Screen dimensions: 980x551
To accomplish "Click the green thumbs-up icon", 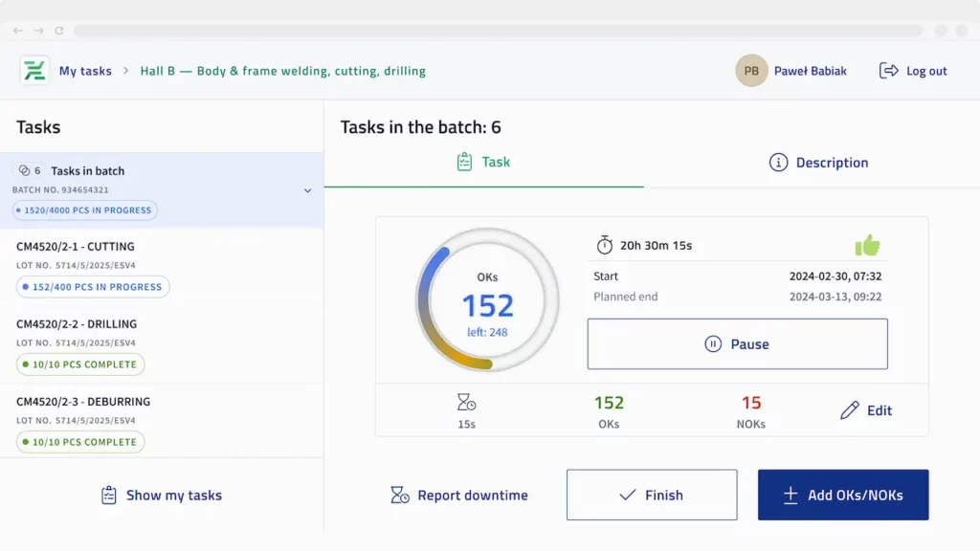I will 867,246.
